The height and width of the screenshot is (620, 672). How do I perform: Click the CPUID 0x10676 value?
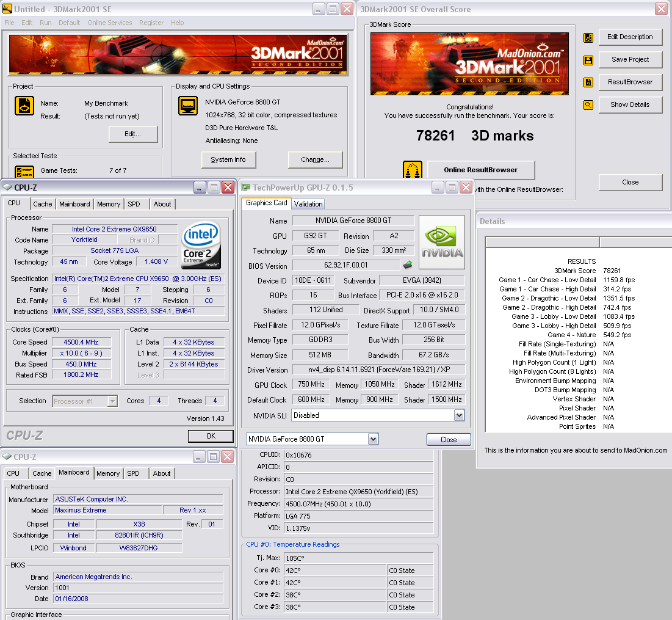click(359, 455)
